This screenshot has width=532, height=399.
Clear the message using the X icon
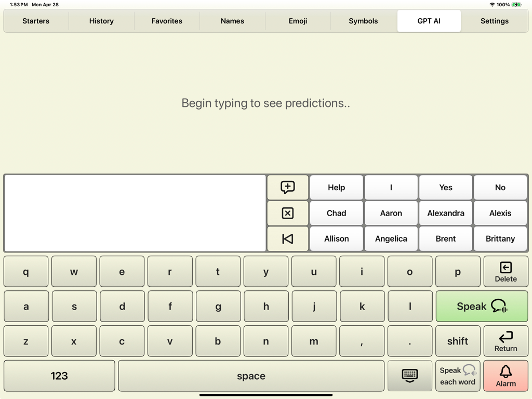[287, 213]
